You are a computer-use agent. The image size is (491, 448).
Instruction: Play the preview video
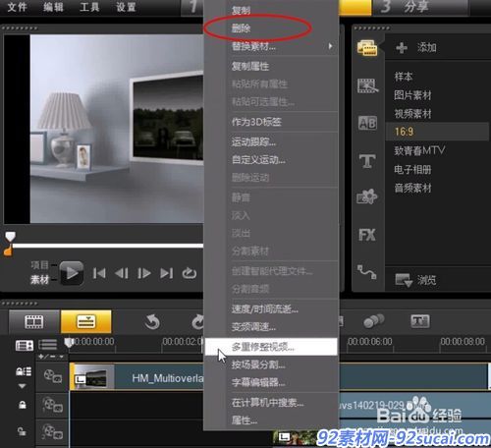[72, 273]
